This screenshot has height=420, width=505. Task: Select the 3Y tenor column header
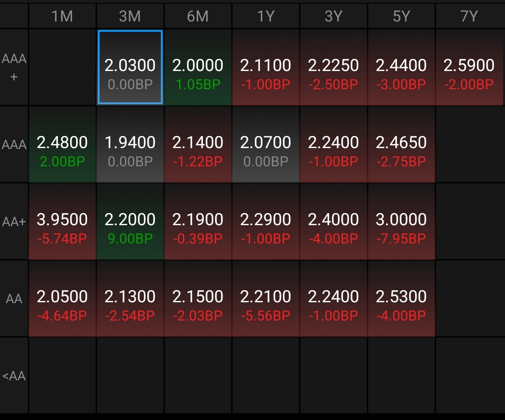pyautogui.click(x=333, y=16)
